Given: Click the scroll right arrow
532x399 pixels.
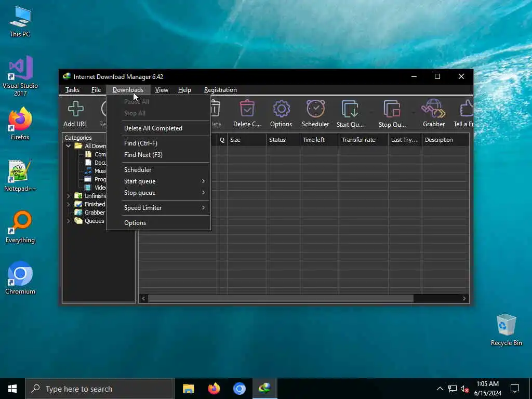Looking at the screenshot, I should [x=464, y=299].
